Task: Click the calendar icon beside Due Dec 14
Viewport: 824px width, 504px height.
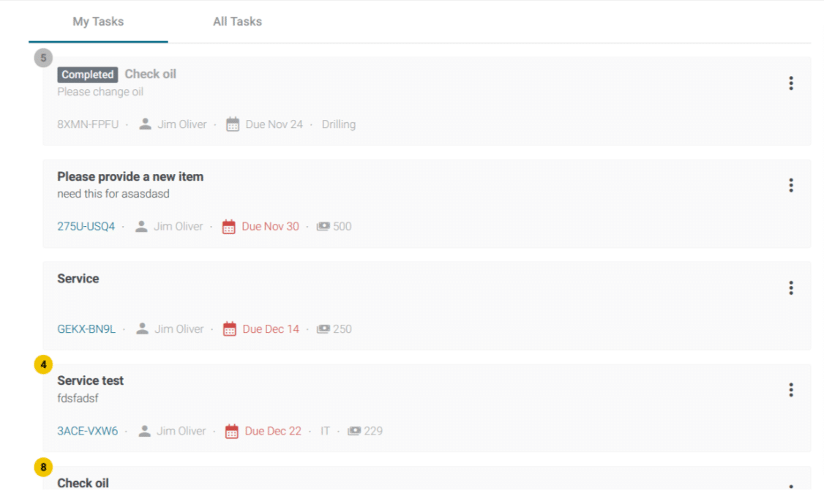Action: tap(230, 329)
